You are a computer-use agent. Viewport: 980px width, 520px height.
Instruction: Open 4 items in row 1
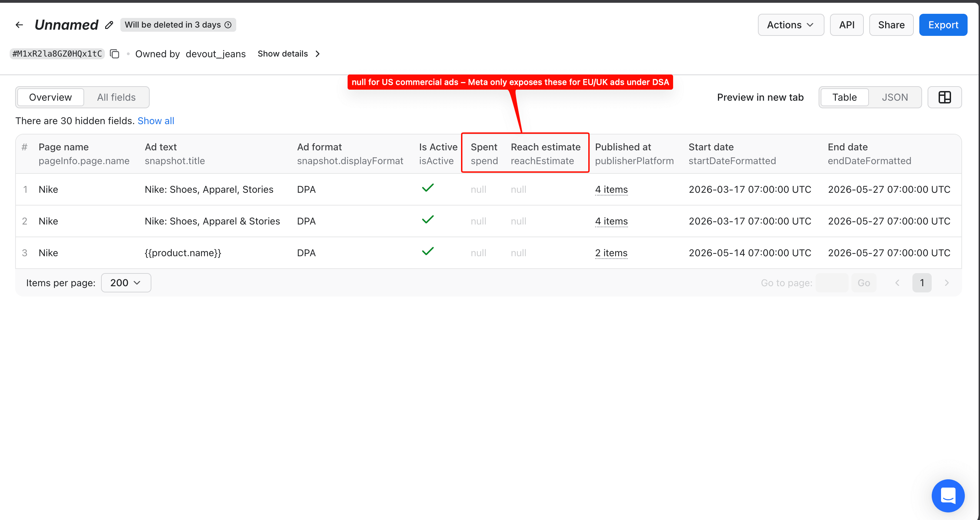[x=611, y=189]
